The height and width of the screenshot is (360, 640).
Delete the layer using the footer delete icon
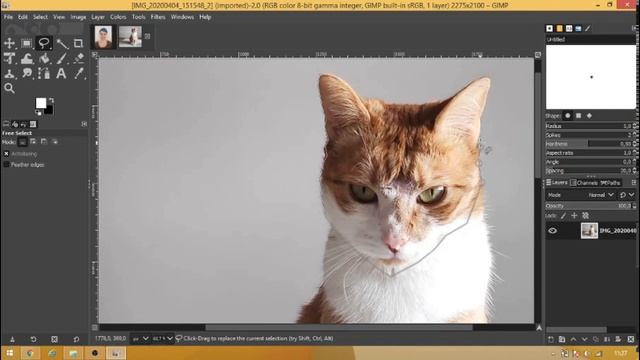pos(631,339)
